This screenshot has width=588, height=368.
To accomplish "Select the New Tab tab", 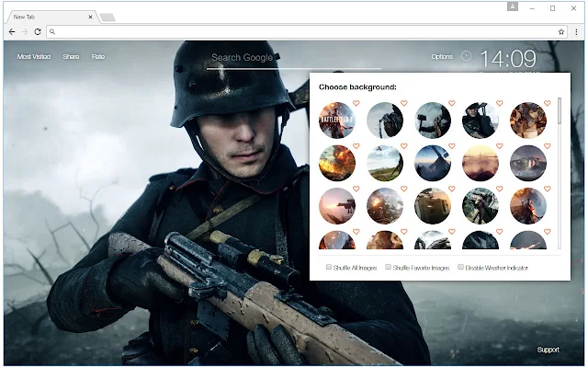I will click(x=52, y=17).
